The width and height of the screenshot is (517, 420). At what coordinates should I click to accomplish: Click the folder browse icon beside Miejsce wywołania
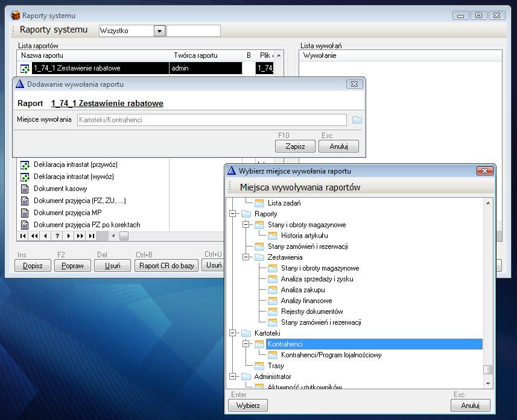(357, 120)
